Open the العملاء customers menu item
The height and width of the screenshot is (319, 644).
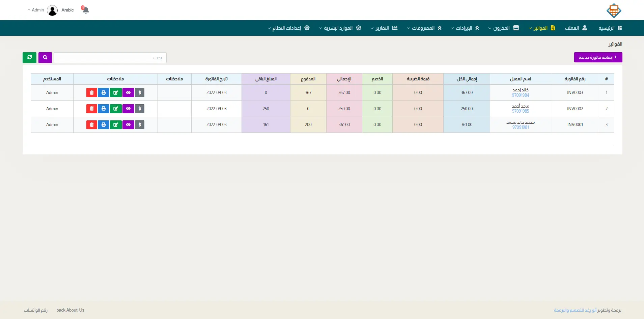[x=576, y=28]
